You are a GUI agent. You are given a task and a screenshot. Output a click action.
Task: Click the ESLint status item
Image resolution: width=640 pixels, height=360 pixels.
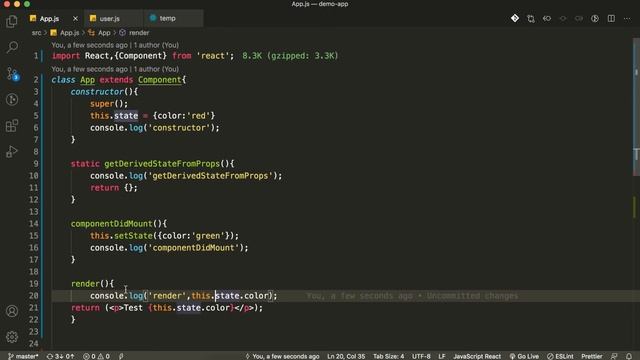tap(560, 356)
